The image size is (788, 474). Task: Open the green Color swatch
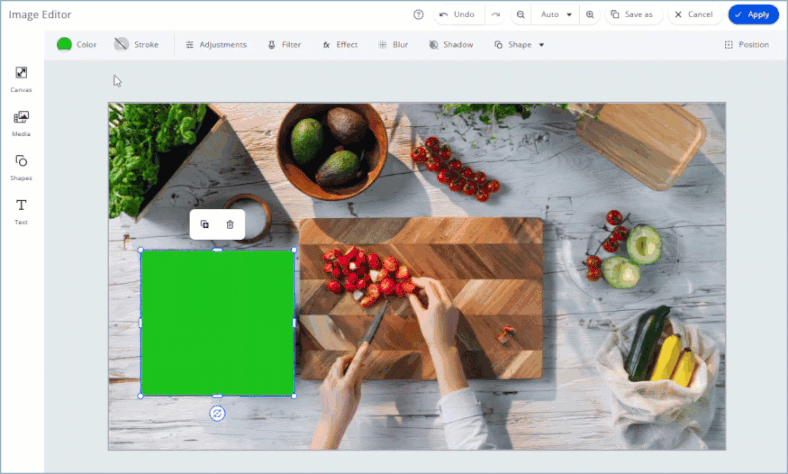pyautogui.click(x=77, y=45)
